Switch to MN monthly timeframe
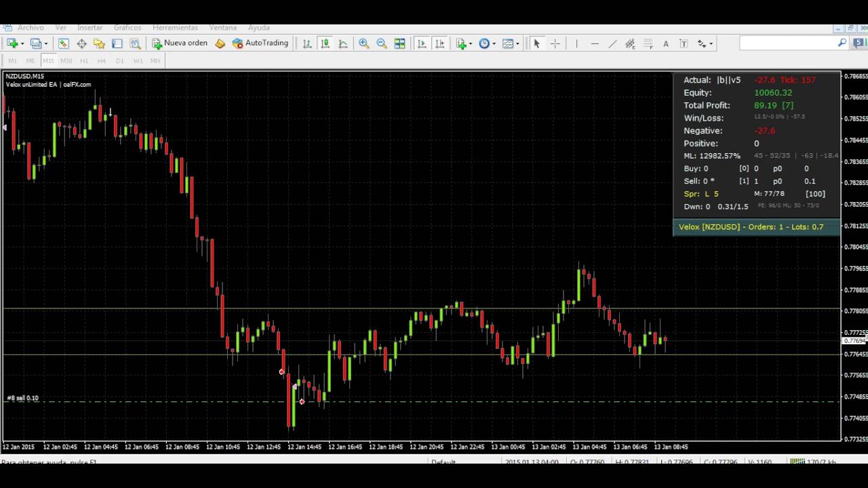868x488 pixels. (x=155, y=60)
